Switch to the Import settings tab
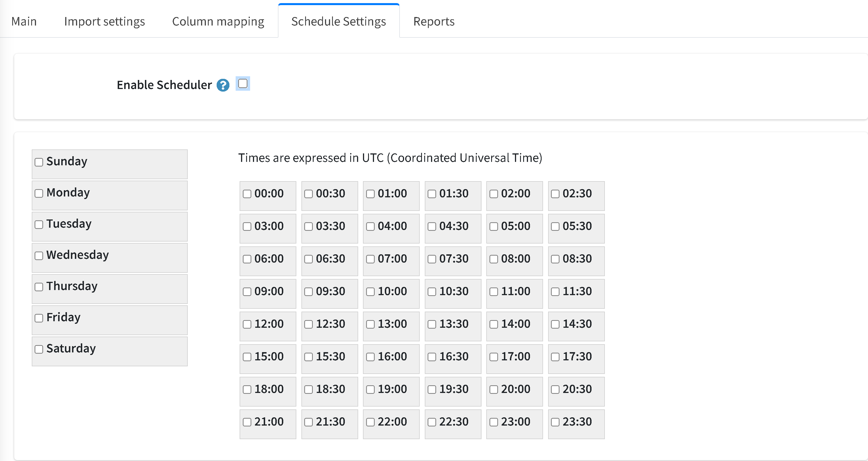 pyautogui.click(x=104, y=21)
